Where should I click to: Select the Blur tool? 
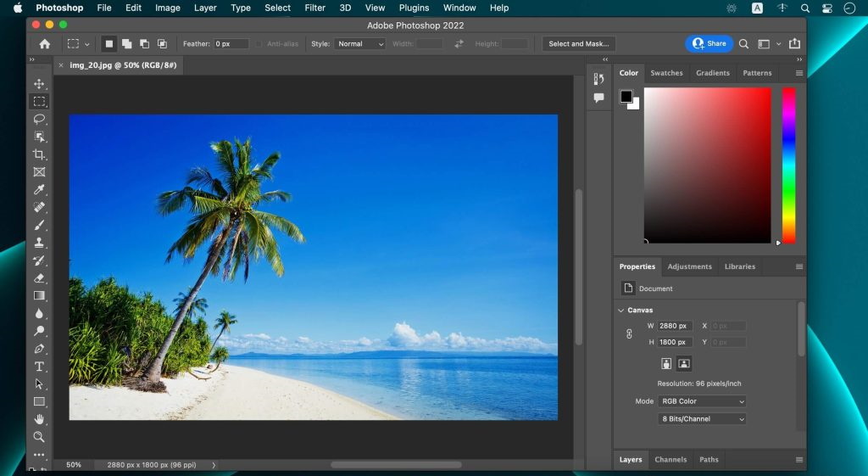coord(39,313)
